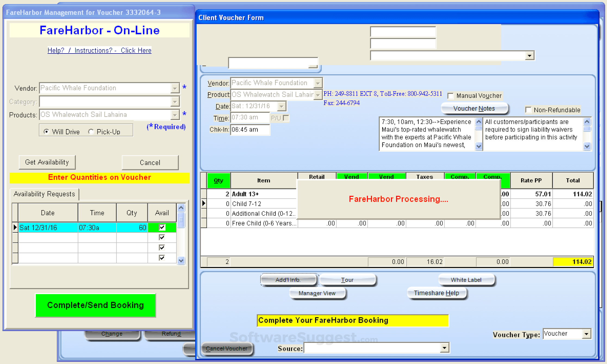The height and width of the screenshot is (364, 607).
Task: Expand the Source dropdown list
Action: (444, 348)
